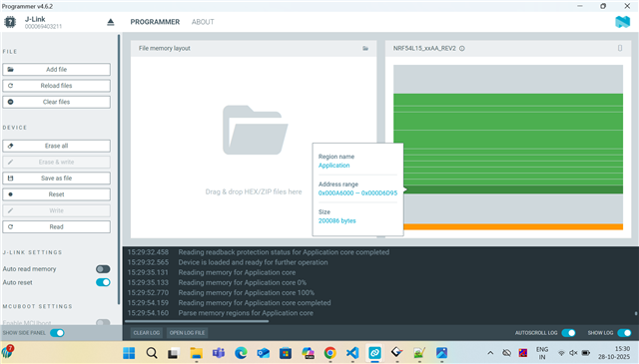Open Google Chrome from taskbar
Viewport: 639px width, 364px height.
pyautogui.click(x=330, y=353)
